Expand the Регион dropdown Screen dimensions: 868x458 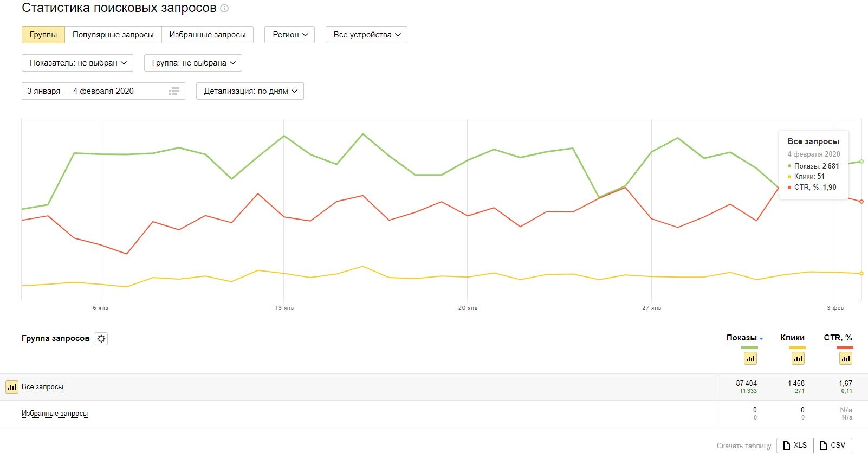pyautogui.click(x=290, y=35)
